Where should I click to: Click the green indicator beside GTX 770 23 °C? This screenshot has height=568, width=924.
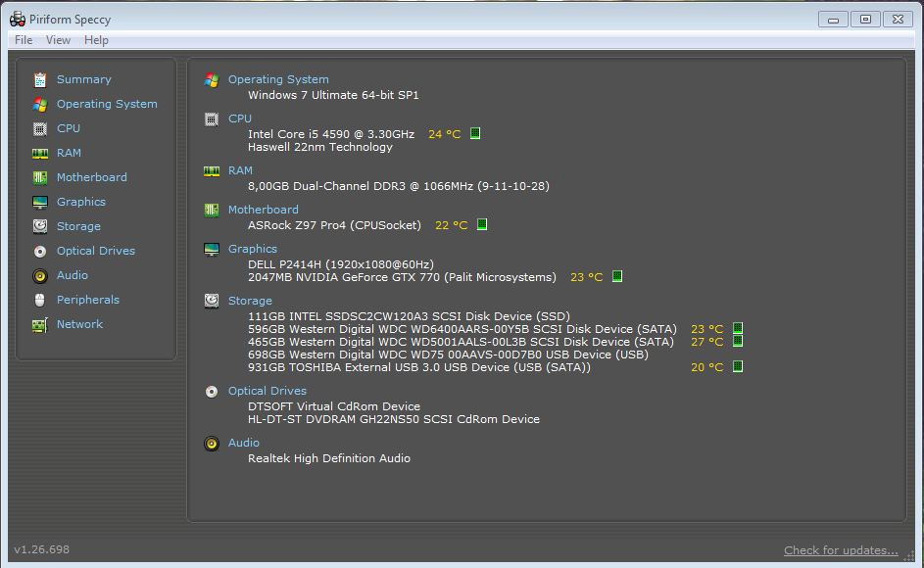tap(617, 276)
